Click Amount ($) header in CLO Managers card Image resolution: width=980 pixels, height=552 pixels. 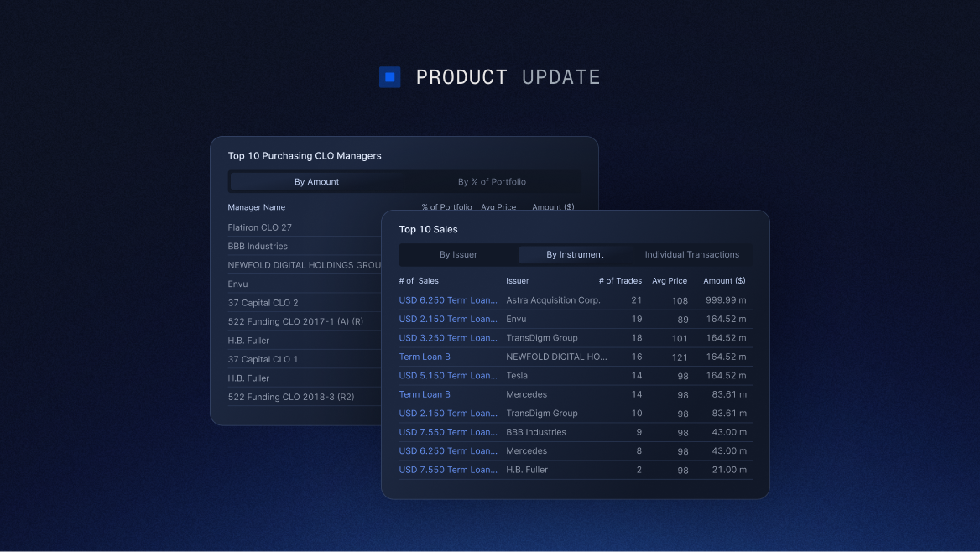coord(553,207)
